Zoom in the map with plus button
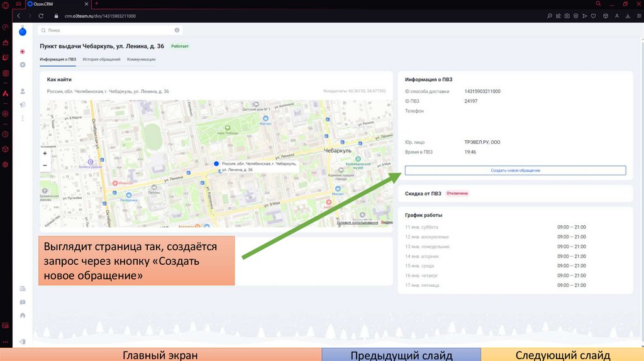 click(x=45, y=153)
